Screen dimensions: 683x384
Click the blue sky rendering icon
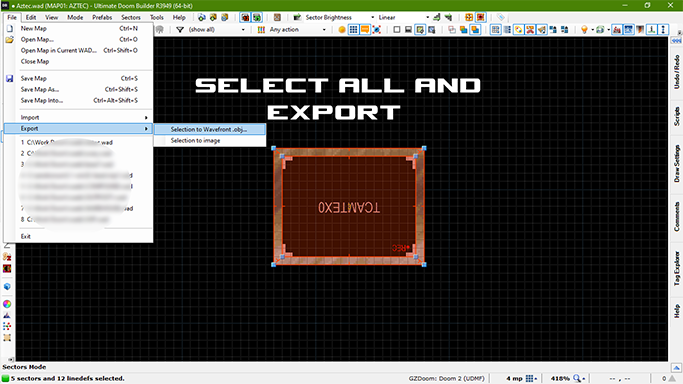pyautogui.click(x=629, y=30)
